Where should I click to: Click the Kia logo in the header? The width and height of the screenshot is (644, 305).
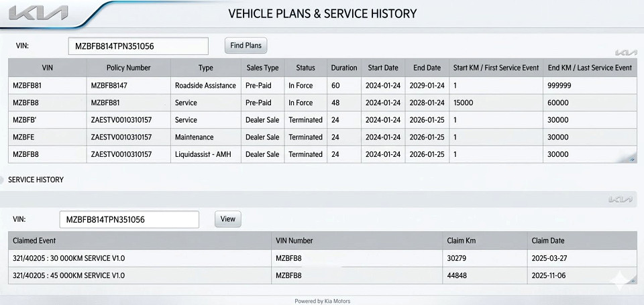pos(38,13)
